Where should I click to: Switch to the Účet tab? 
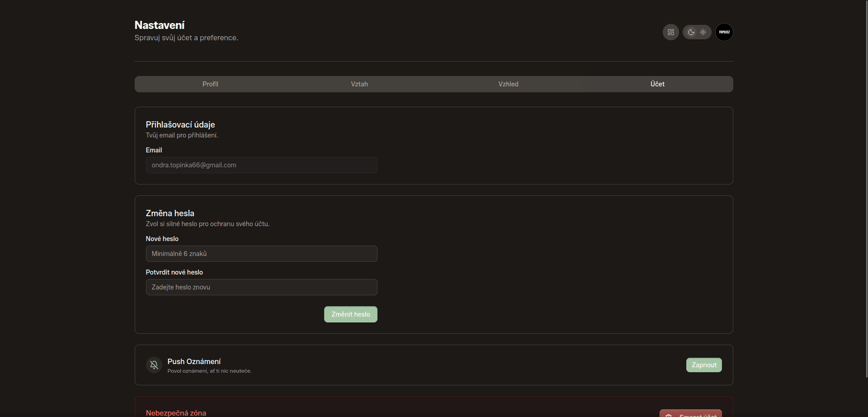point(657,84)
